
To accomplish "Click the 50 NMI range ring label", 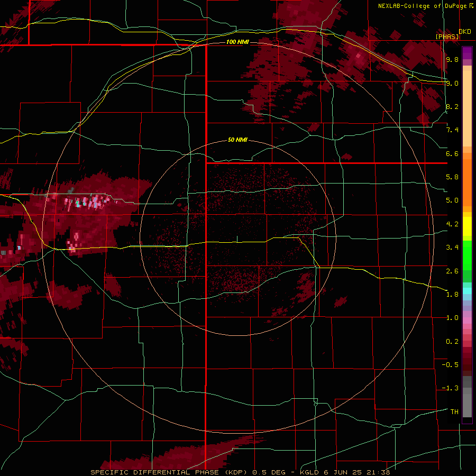I will [x=237, y=140].
